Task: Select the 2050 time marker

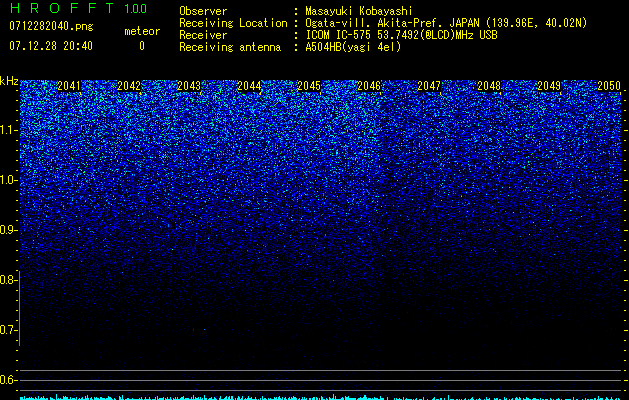Action: 609,86
